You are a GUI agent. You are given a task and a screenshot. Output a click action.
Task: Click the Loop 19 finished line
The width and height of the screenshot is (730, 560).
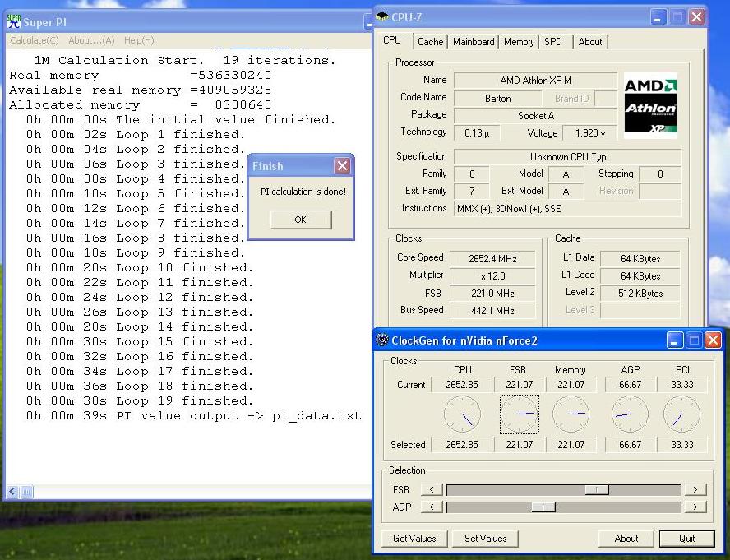tap(140, 400)
